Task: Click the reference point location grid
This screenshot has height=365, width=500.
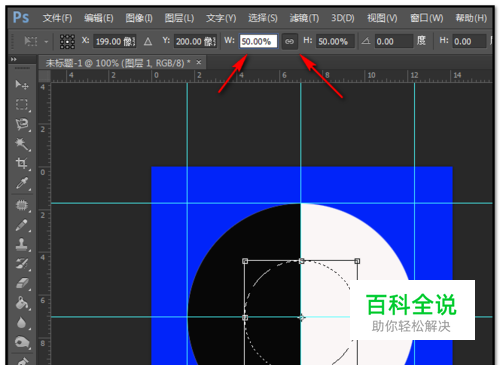Action: [67, 42]
